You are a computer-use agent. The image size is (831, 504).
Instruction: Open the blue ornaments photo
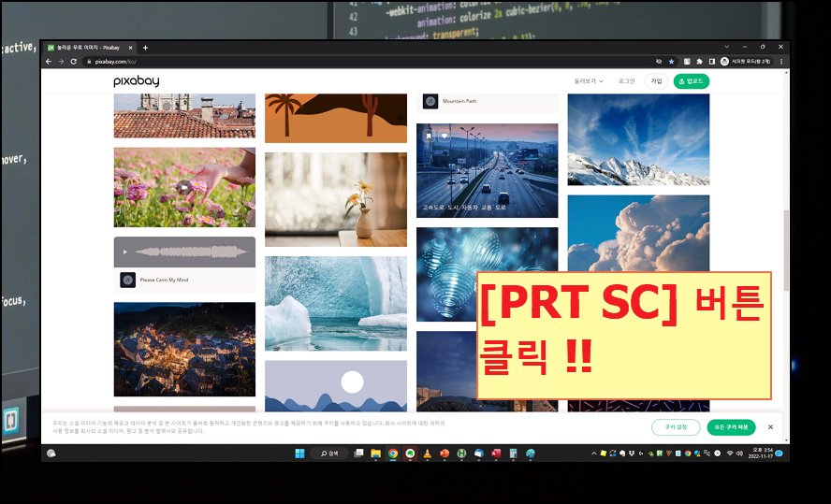(448, 274)
